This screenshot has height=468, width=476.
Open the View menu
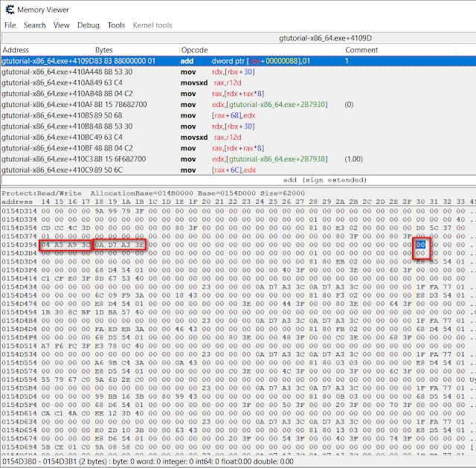click(x=61, y=25)
